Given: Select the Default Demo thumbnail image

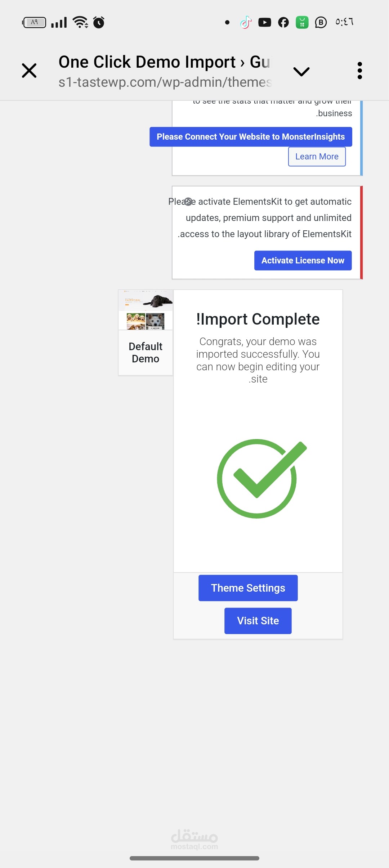Looking at the screenshot, I should tap(146, 310).
